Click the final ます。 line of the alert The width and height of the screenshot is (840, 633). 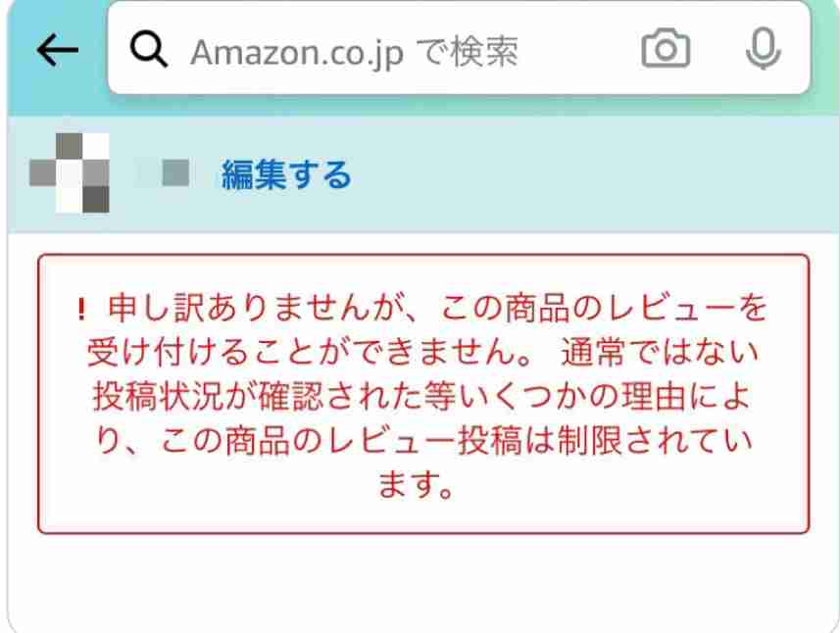(x=417, y=485)
